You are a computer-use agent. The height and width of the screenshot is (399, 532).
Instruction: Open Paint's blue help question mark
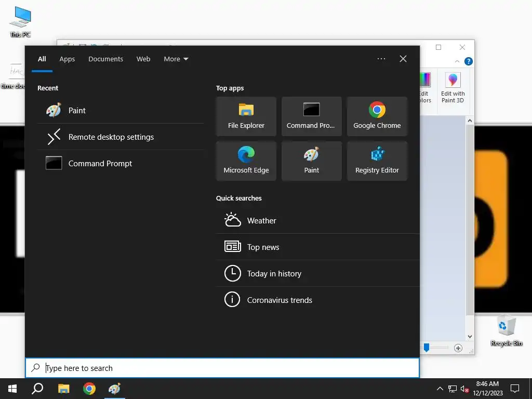coord(469,61)
